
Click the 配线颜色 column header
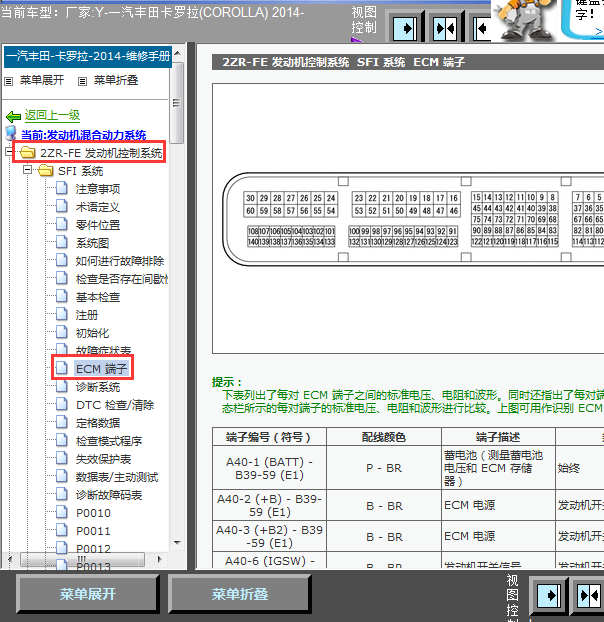pyautogui.click(x=383, y=437)
